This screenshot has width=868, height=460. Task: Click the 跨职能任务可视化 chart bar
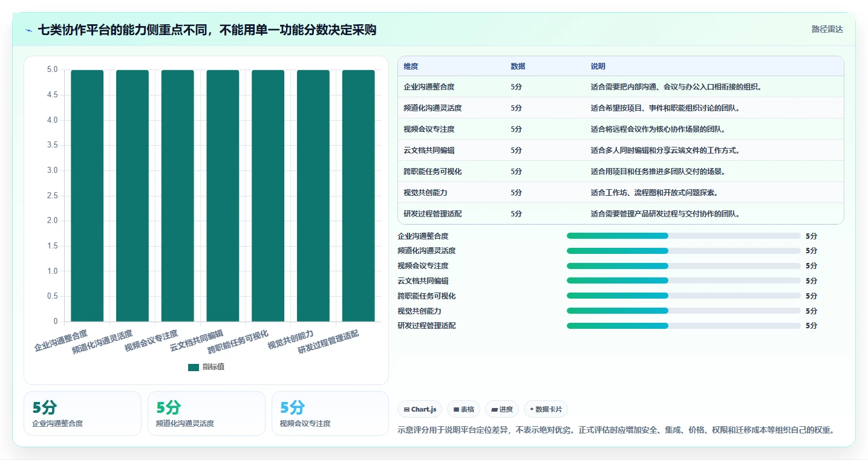[x=268, y=196]
